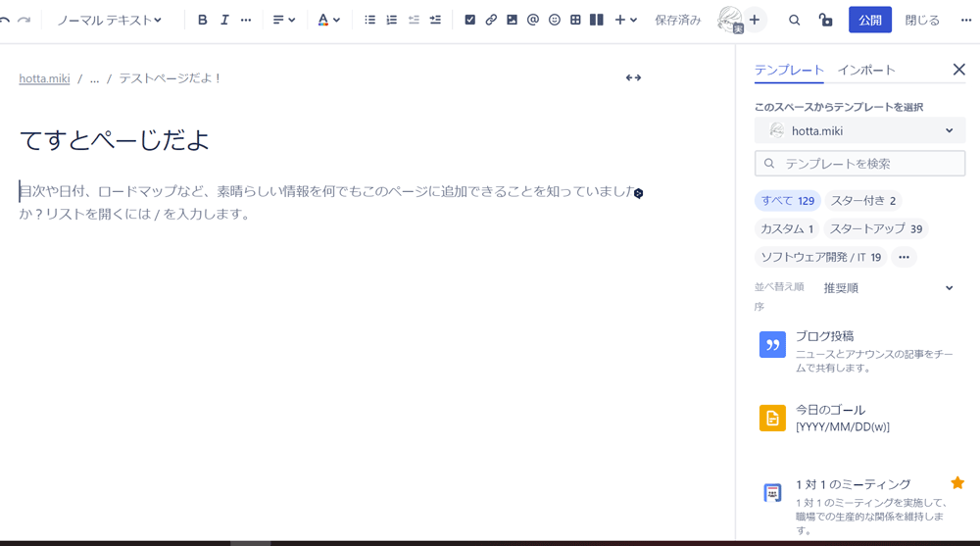Open the text color picker
Viewport: 980px width, 546px height.
tap(328, 20)
